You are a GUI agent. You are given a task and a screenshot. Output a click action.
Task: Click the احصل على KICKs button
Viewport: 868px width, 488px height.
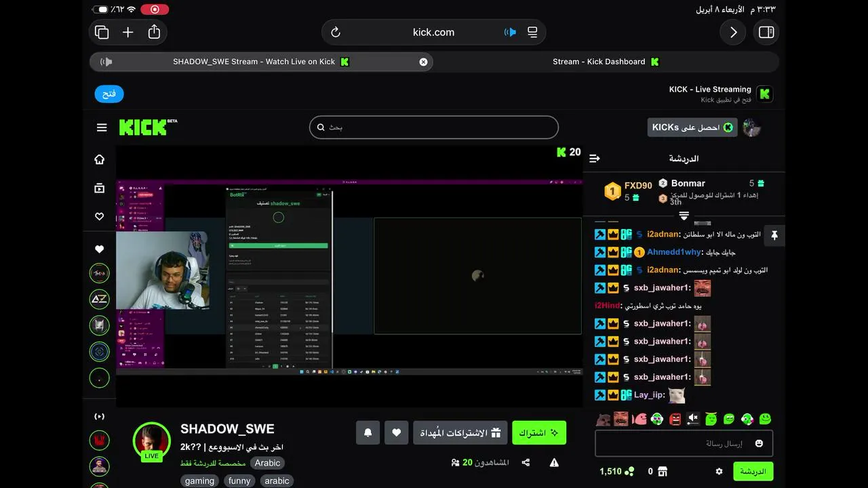692,127
